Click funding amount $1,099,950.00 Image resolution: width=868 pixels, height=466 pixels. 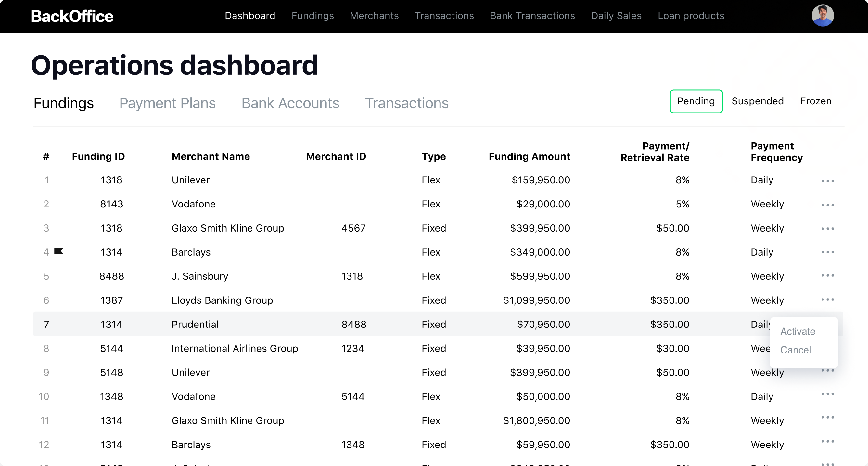click(536, 300)
